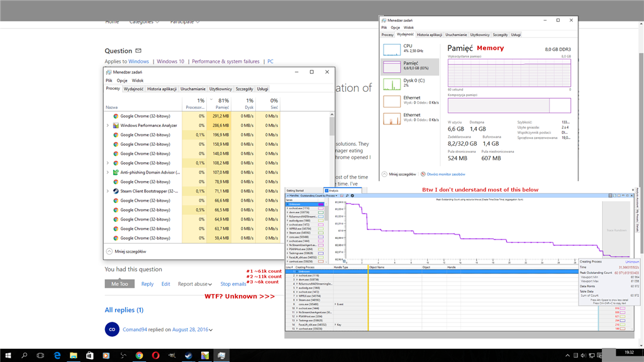644x362 pixels.
Task: Click the Unknown series color swatch
Action: tap(321, 204)
